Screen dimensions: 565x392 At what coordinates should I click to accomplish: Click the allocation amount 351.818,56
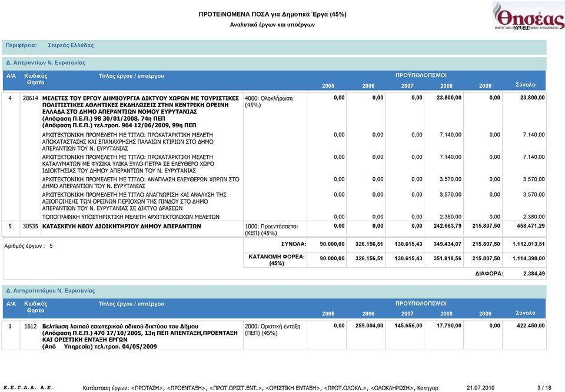447,258
